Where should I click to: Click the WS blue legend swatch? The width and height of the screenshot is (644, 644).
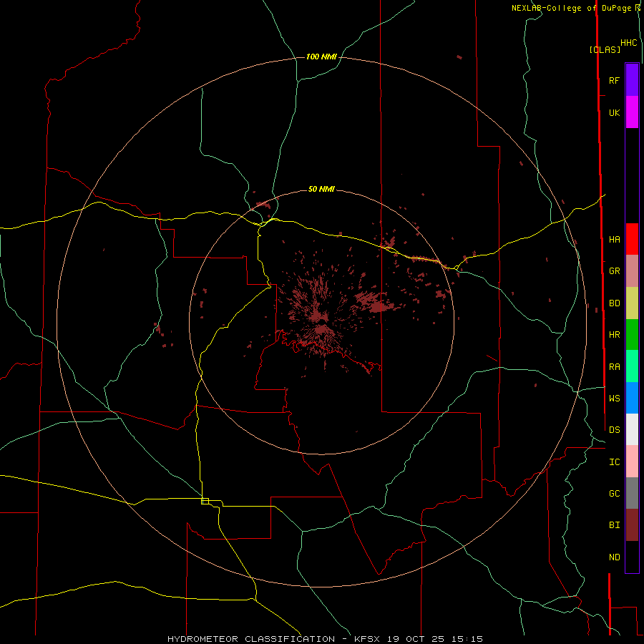click(632, 398)
